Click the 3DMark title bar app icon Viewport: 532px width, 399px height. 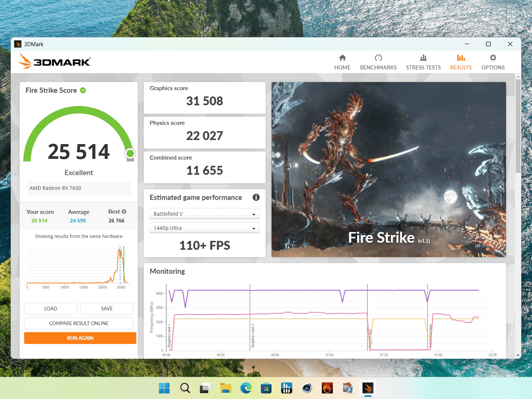pyautogui.click(x=18, y=44)
